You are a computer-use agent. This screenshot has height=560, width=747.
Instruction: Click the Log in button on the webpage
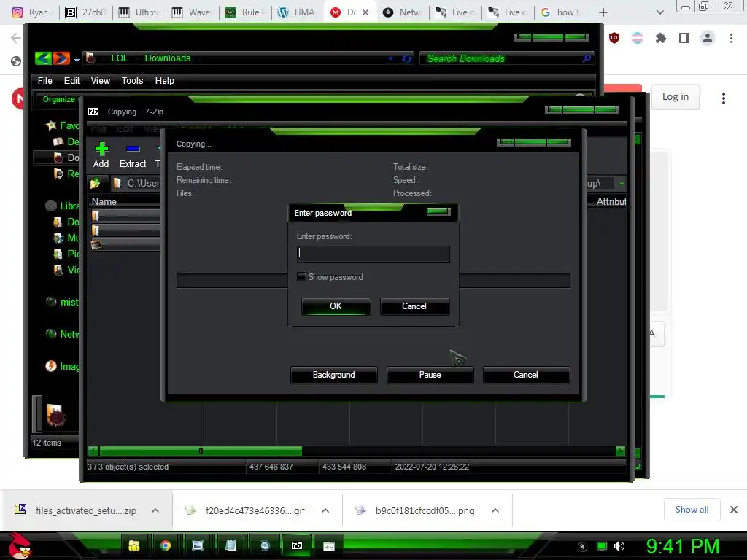coord(675,97)
